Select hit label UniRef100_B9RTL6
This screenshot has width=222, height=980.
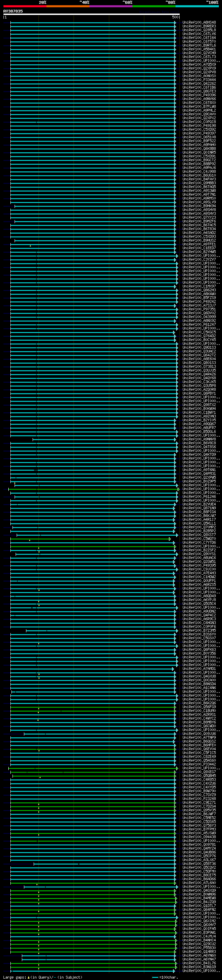(199, 45)
